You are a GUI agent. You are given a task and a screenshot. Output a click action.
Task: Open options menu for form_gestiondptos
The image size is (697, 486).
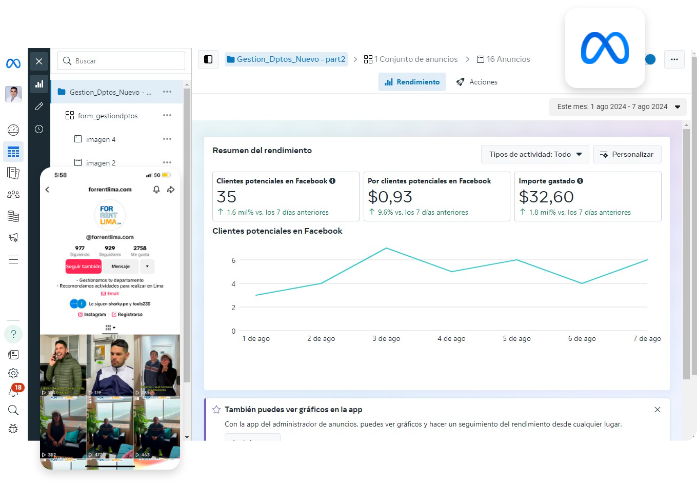[x=167, y=115]
